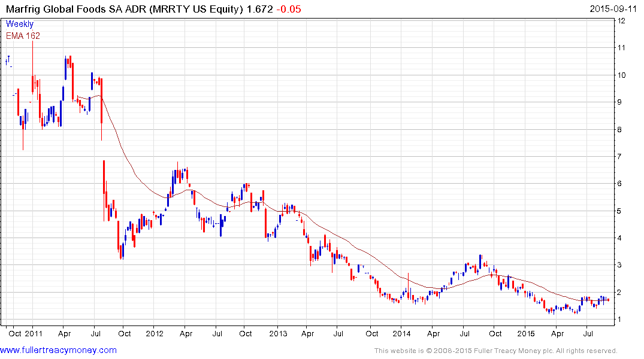Image resolution: width=644 pixels, height=359 pixels.
Task: Click the 2011 label on time axis
Action: coord(32,333)
